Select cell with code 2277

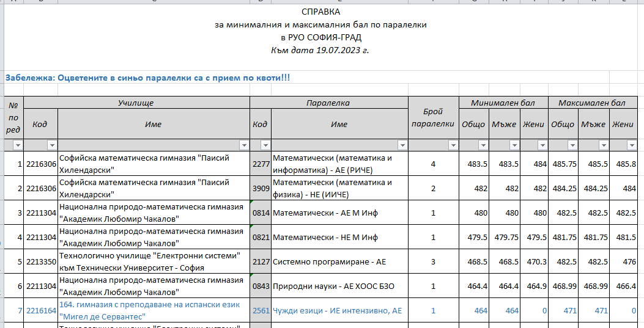pyautogui.click(x=261, y=164)
